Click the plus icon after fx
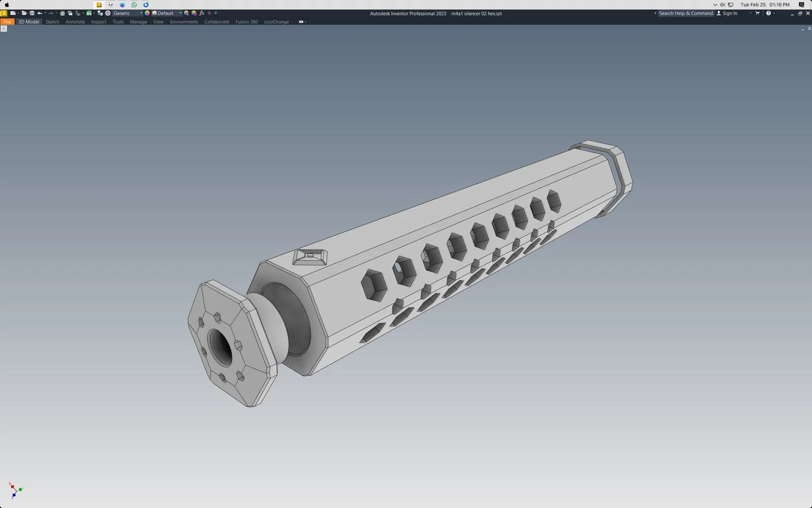The width and height of the screenshot is (812, 508). click(x=209, y=13)
